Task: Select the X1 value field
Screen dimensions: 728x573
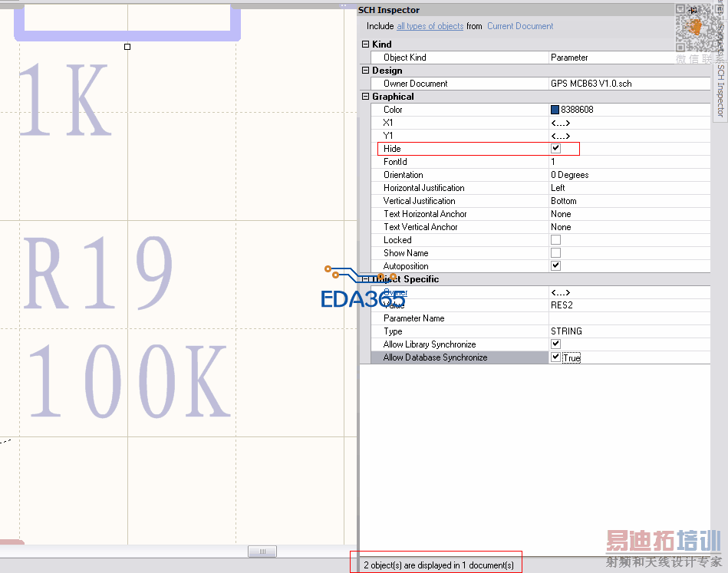Action: click(x=629, y=123)
